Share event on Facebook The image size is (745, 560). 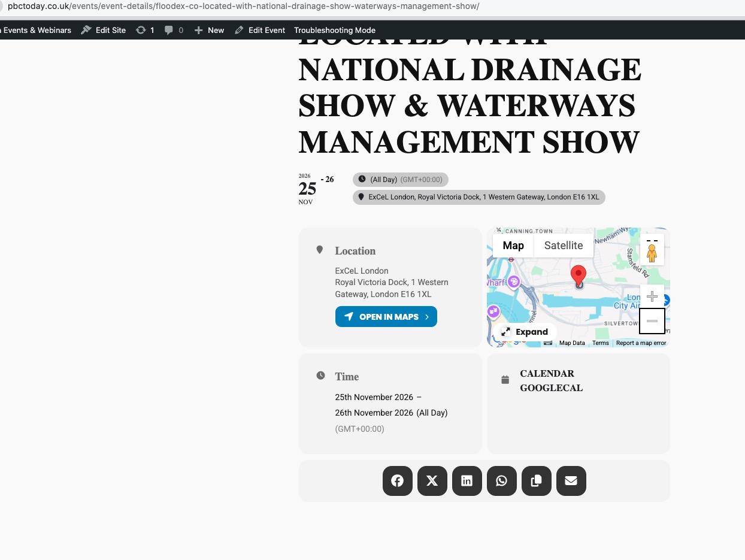[x=397, y=481]
